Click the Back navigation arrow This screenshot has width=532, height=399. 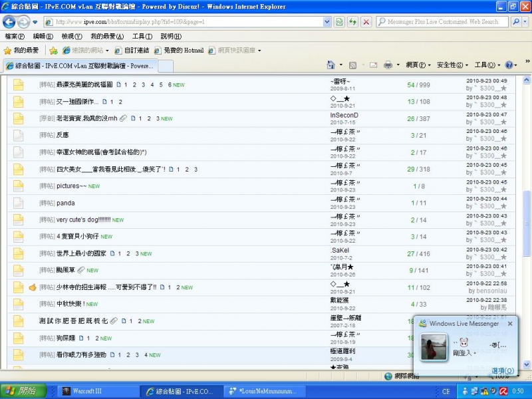click(x=9, y=22)
